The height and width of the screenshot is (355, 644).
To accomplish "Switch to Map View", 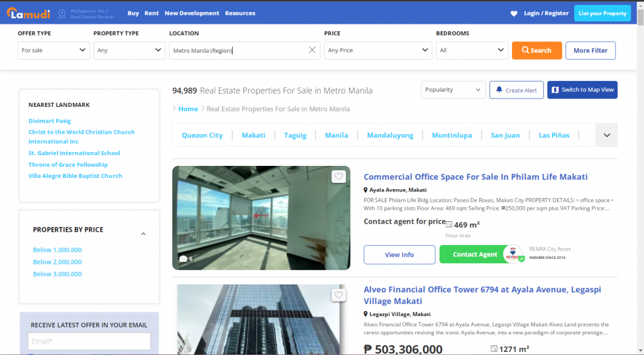I will coord(582,90).
